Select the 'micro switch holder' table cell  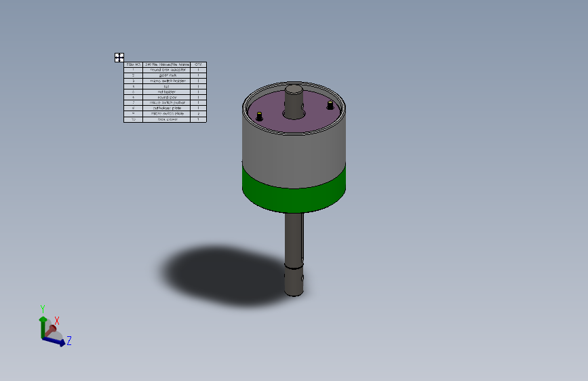[x=167, y=81]
